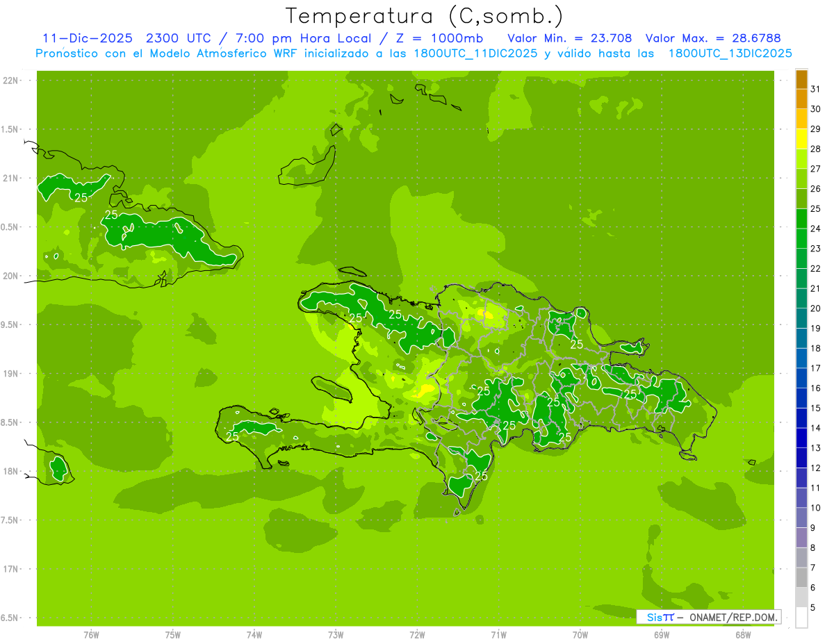This screenshot has width=834, height=644.
Task: Click the '68W' longitude label
Action: [743, 634]
